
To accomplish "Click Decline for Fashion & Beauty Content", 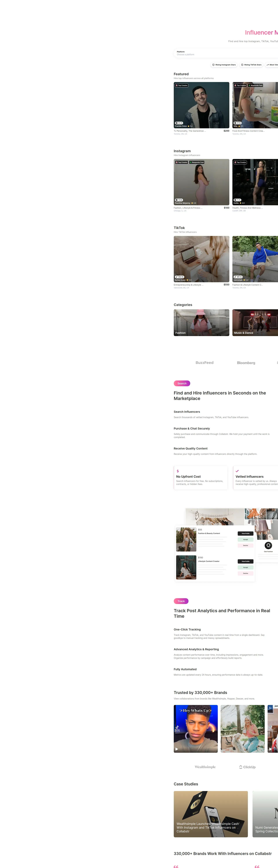I will [246, 545].
